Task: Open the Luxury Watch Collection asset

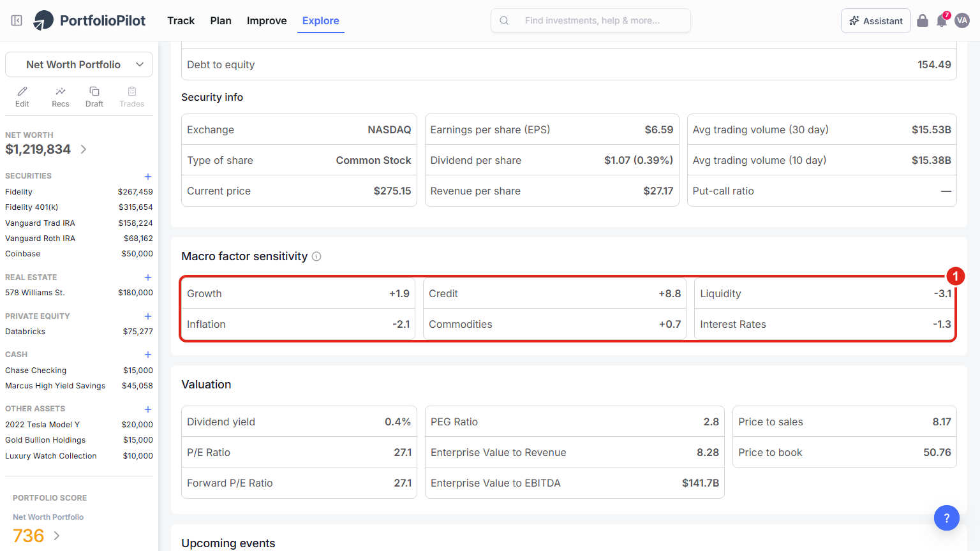Action: tap(79, 456)
